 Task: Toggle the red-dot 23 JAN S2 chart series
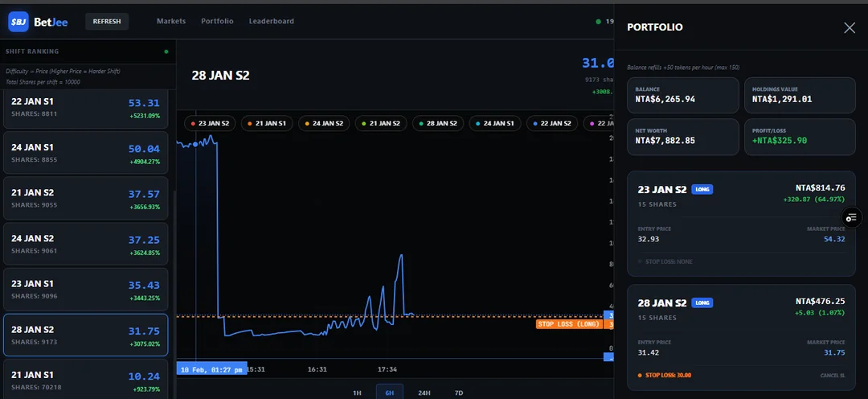(211, 123)
